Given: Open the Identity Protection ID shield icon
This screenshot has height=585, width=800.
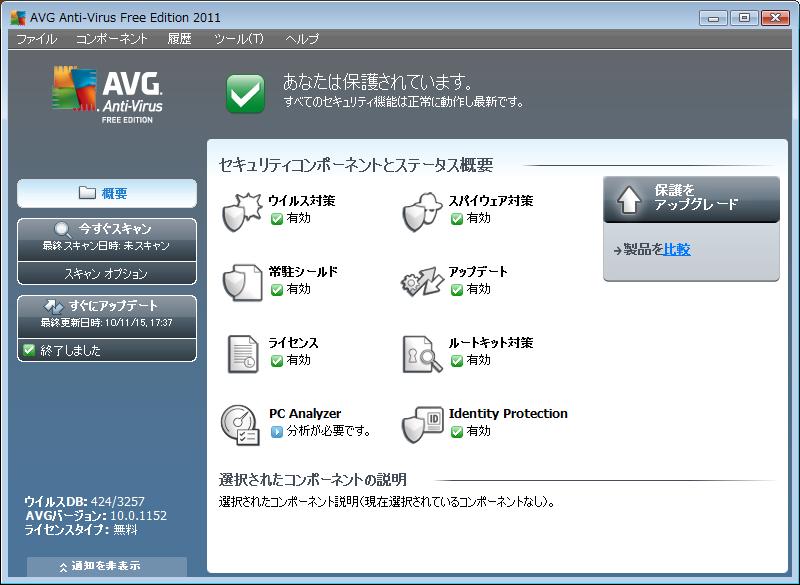Looking at the screenshot, I should click(422, 424).
